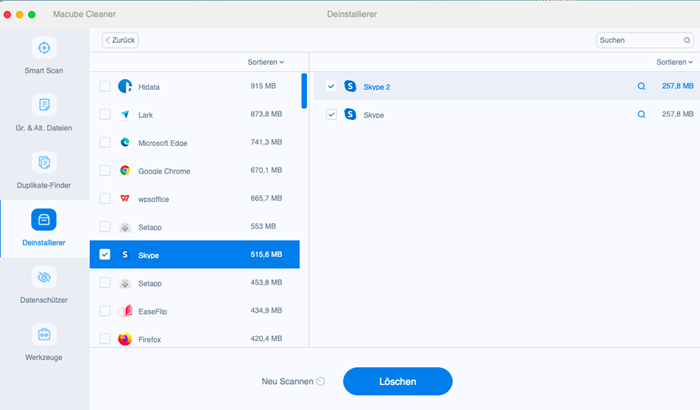Click the search magnifier in Suchen field
Screen dimensions: 700x410
687,40
